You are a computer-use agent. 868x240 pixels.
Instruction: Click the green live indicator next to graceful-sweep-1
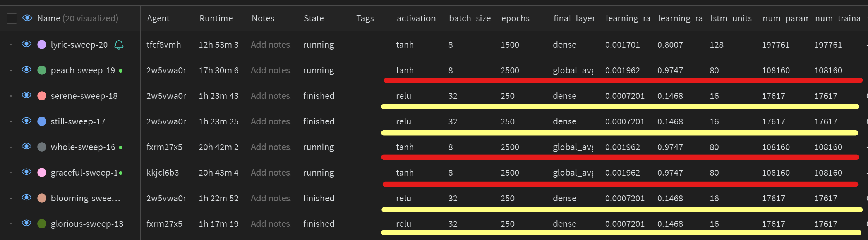pyautogui.click(x=121, y=172)
